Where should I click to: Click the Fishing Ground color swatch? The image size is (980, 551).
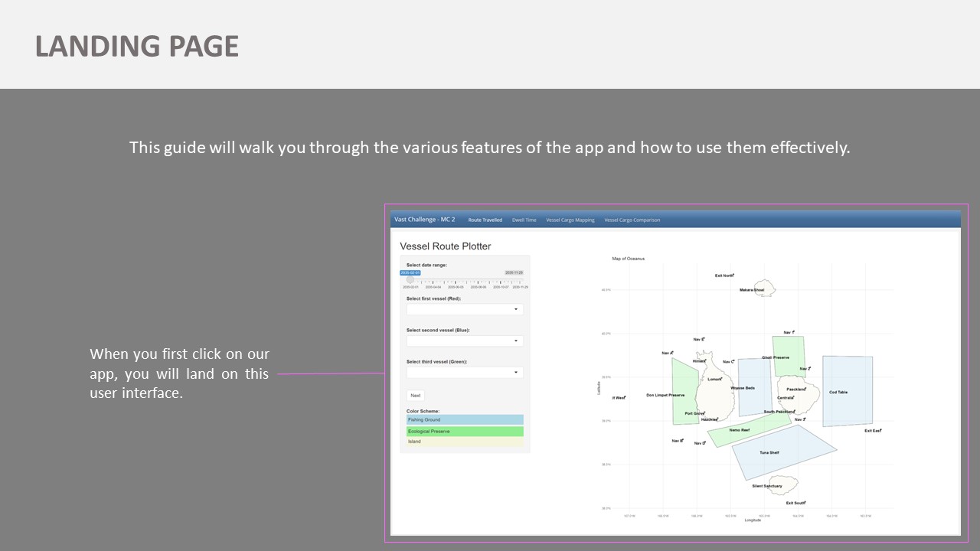[465, 420]
